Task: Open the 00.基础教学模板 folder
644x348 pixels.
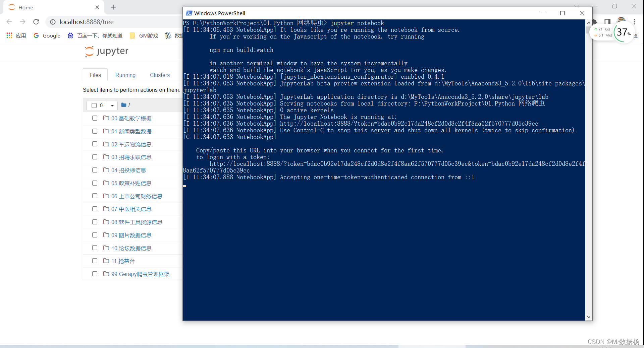Action: point(131,119)
